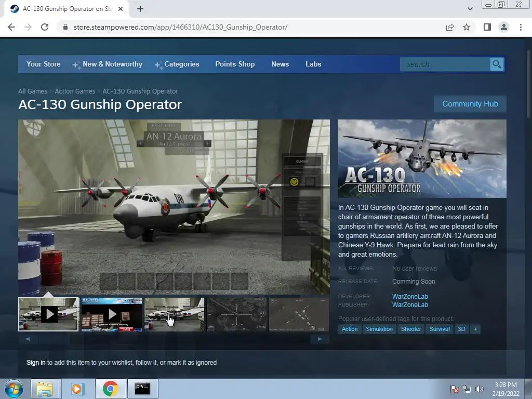The height and width of the screenshot is (399, 532).
Task: Click the address bar URL
Action: [x=180, y=27]
